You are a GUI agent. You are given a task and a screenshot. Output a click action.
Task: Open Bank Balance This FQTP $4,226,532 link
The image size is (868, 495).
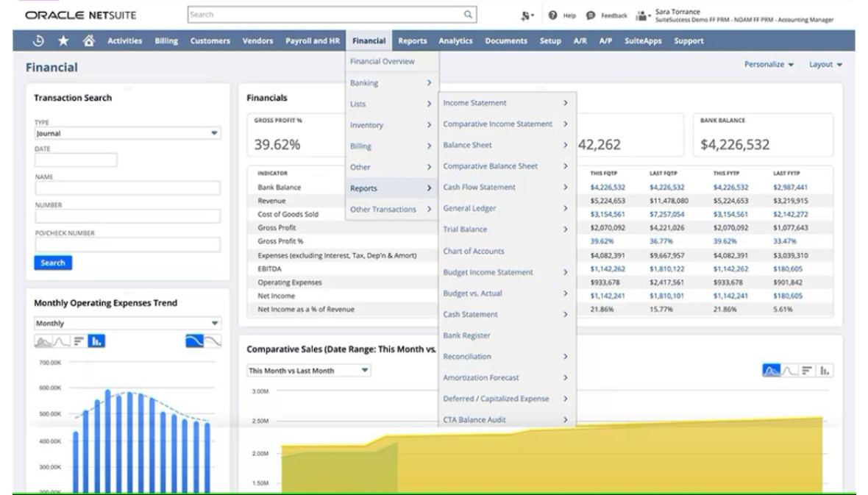tap(608, 188)
